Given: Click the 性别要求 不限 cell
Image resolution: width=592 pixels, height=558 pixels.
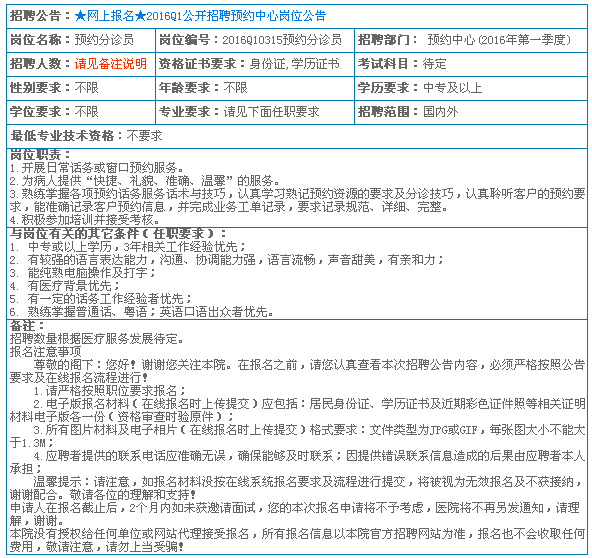Looking at the screenshot, I should pyautogui.click(x=81, y=88).
